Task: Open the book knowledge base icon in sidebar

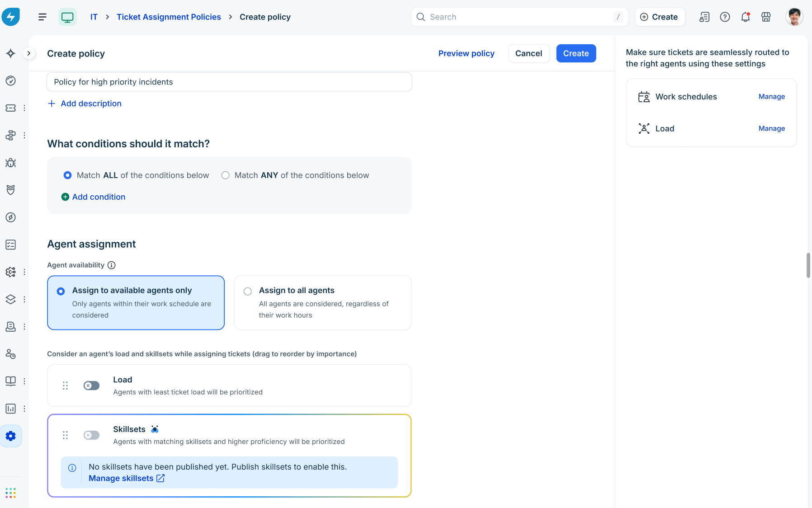Action: pyautogui.click(x=11, y=381)
